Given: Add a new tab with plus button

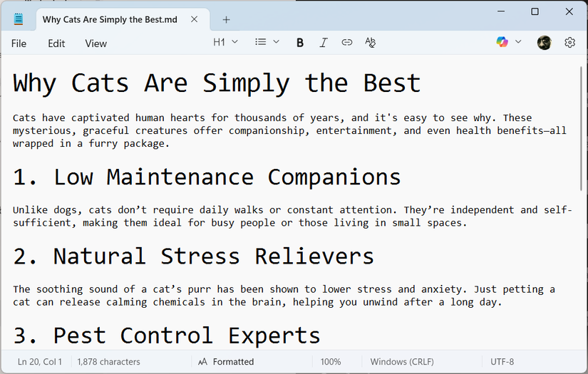Looking at the screenshot, I should [x=226, y=19].
